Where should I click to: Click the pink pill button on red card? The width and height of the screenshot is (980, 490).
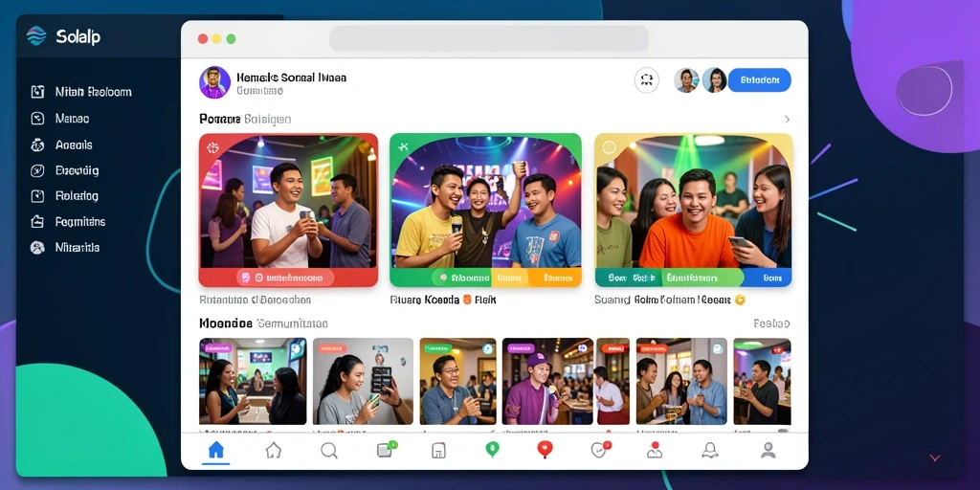(285, 278)
